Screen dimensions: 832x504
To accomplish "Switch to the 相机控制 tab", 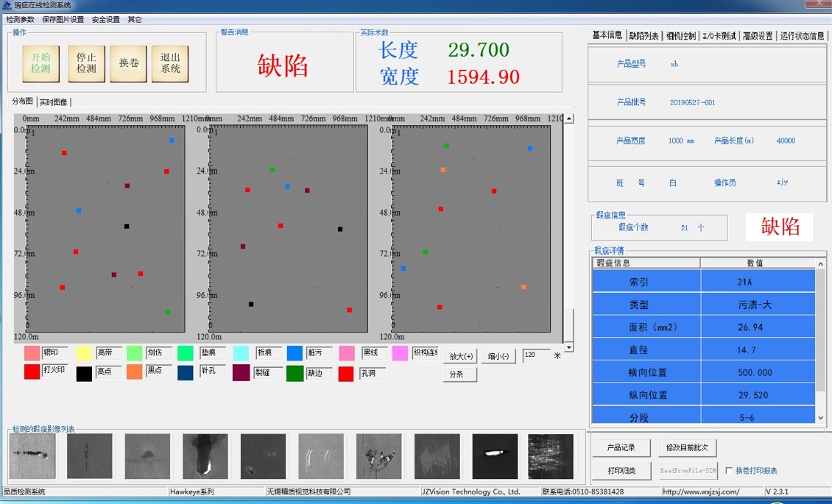I will [680, 35].
